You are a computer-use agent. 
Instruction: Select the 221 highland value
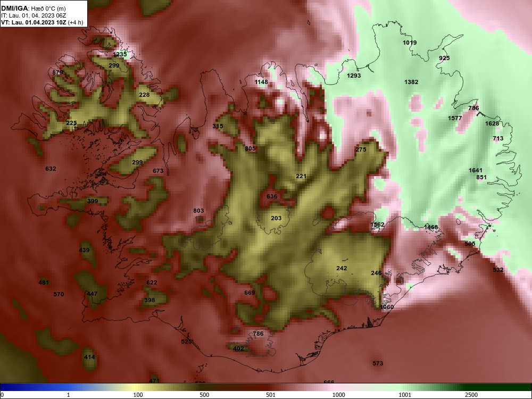(301, 176)
